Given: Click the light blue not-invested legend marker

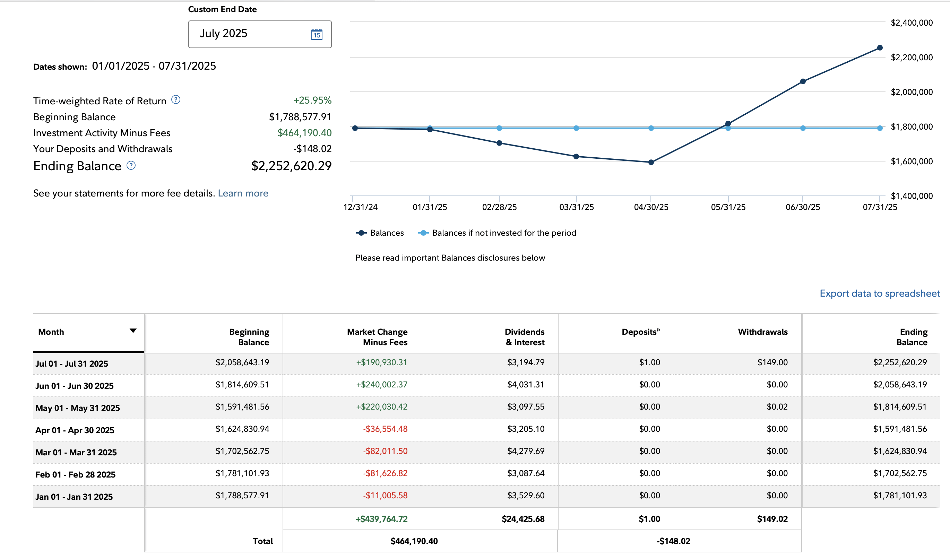Looking at the screenshot, I should (x=423, y=233).
